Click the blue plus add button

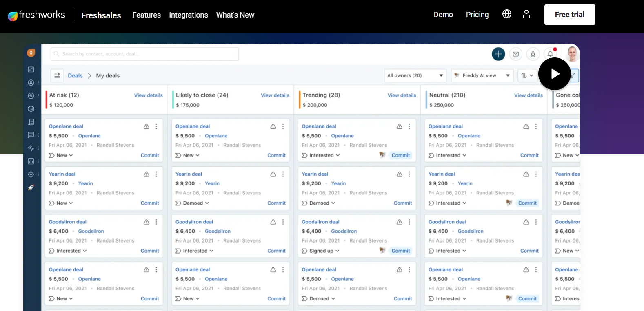point(498,54)
